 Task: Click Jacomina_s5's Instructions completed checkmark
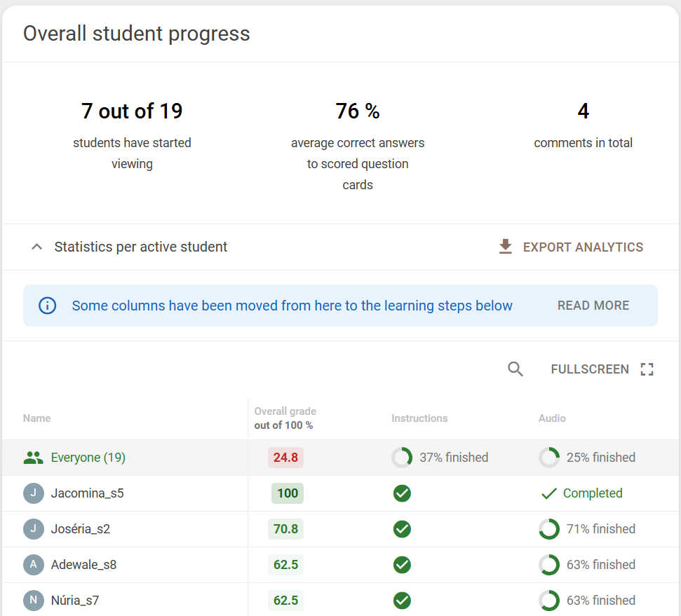click(x=402, y=493)
